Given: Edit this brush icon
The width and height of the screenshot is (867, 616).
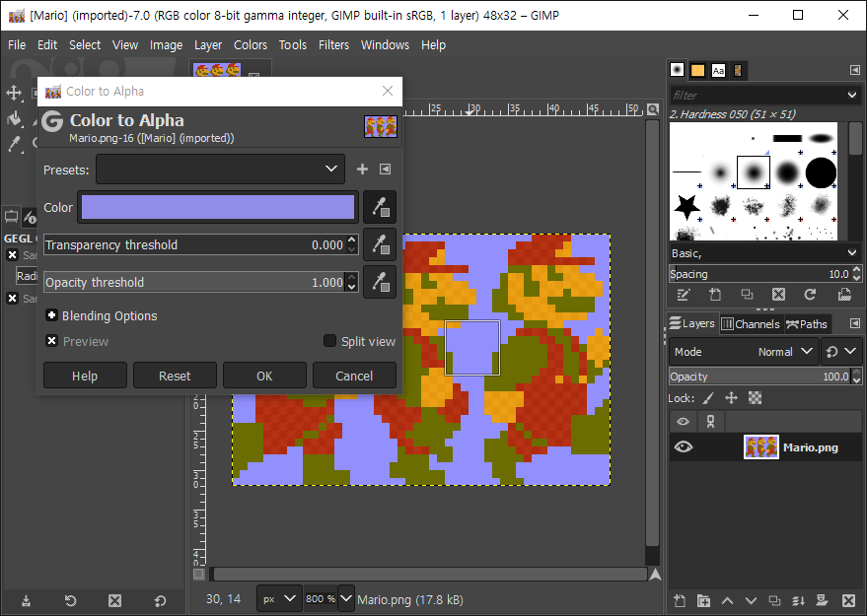Looking at the screenshot, I should [x=684, y=295].
